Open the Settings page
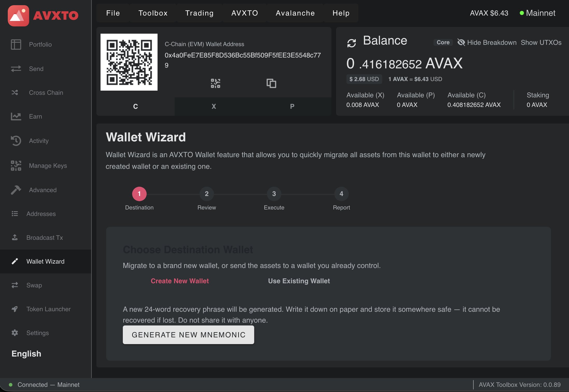This screenshot has height=392, width=569. (38, 333)
